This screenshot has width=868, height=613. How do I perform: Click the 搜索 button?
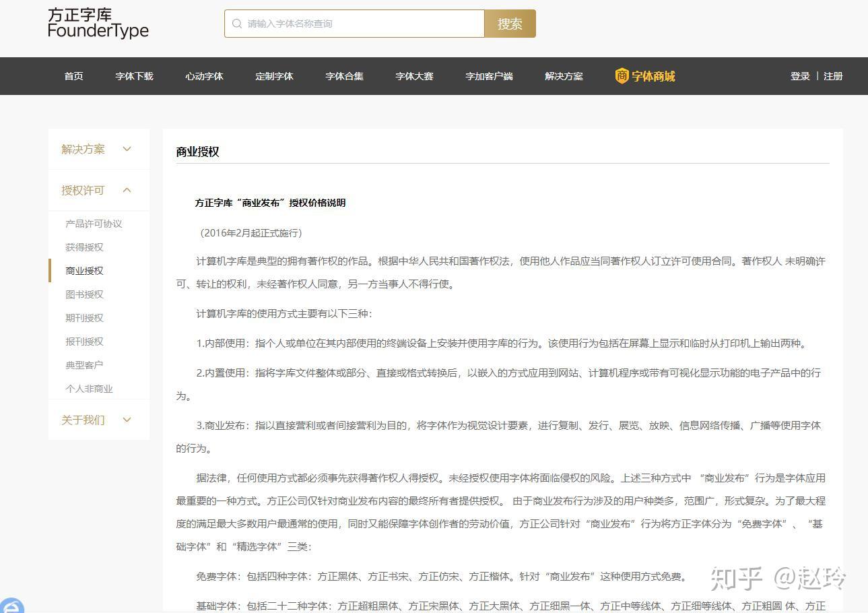click(510, 24)
